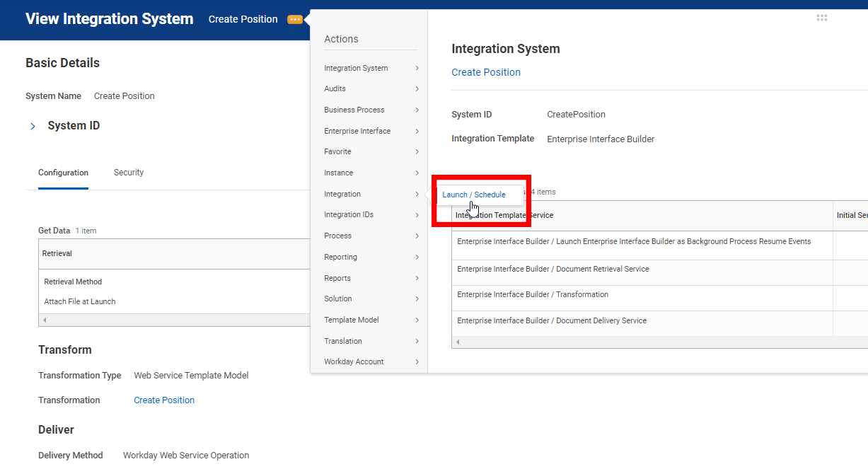This screenshot has height=469, width=868.
Task: Open the Business Process submenu
Action: 371,110
